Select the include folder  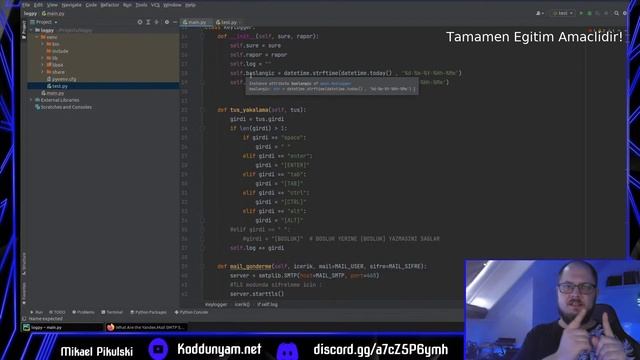(x=57, y=51)
